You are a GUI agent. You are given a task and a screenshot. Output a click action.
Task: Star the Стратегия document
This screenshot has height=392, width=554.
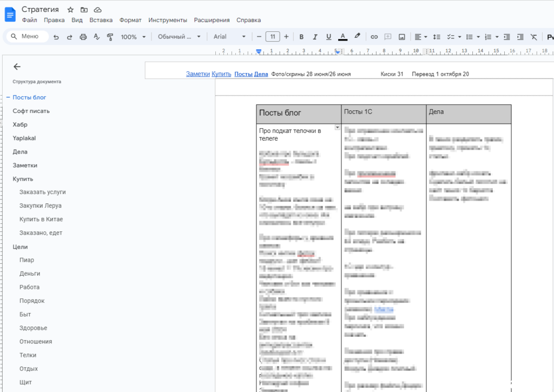[70, 10]
